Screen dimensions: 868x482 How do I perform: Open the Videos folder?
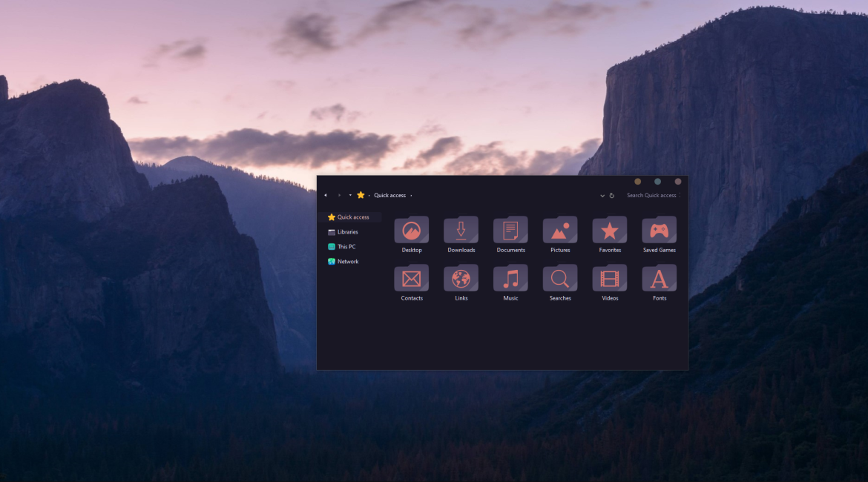point(610,279)
